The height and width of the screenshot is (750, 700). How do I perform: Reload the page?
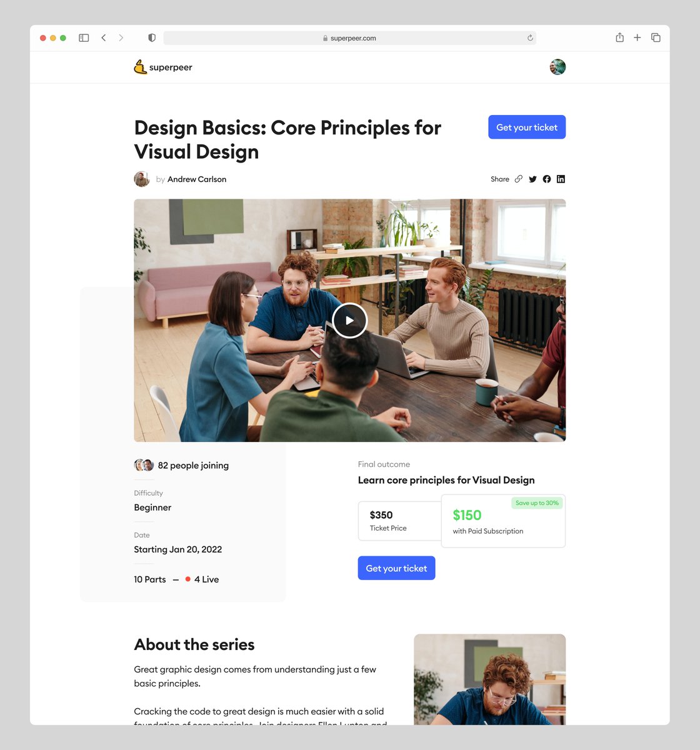(x=530, y=37)
